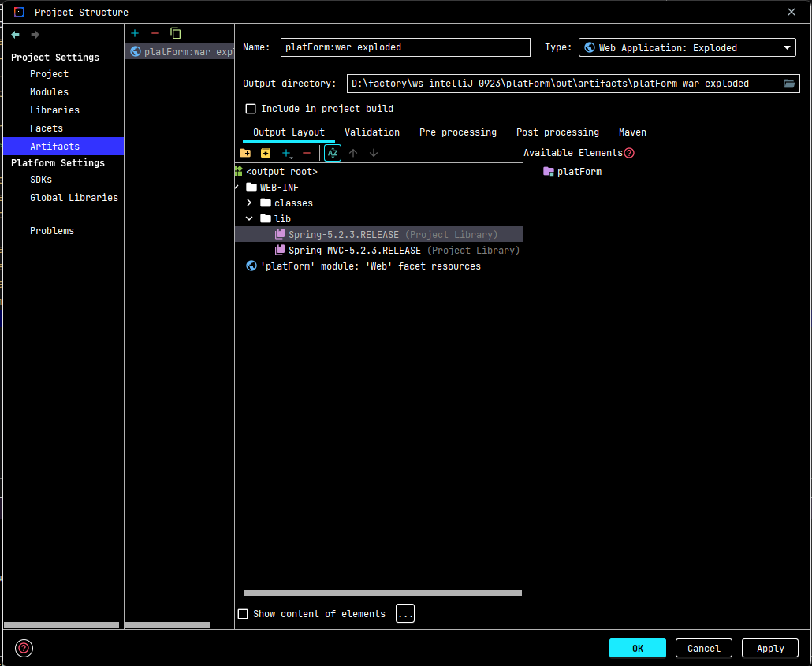Screen dimensions: 812x666
Task: Select the Artifacts settings entry
Action: [63, 146]
